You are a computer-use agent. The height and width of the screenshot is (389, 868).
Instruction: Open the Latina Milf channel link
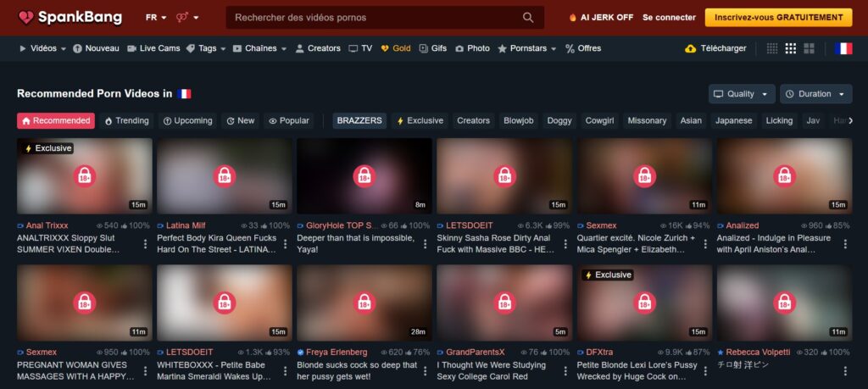click(x=186, y=225)
